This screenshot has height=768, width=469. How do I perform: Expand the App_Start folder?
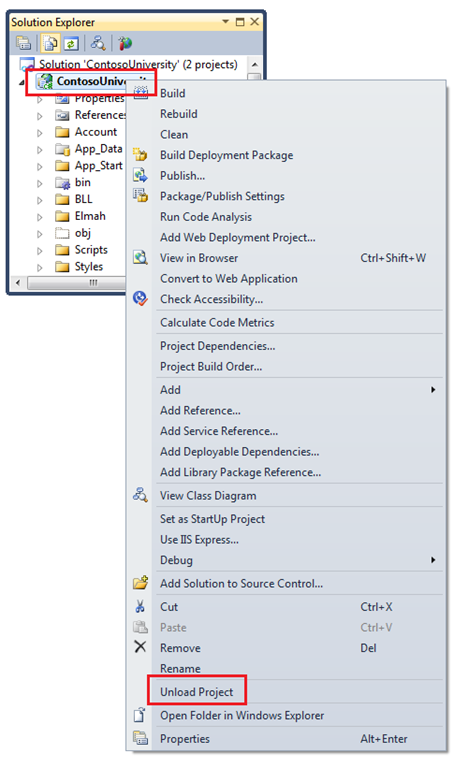(40, 167)
